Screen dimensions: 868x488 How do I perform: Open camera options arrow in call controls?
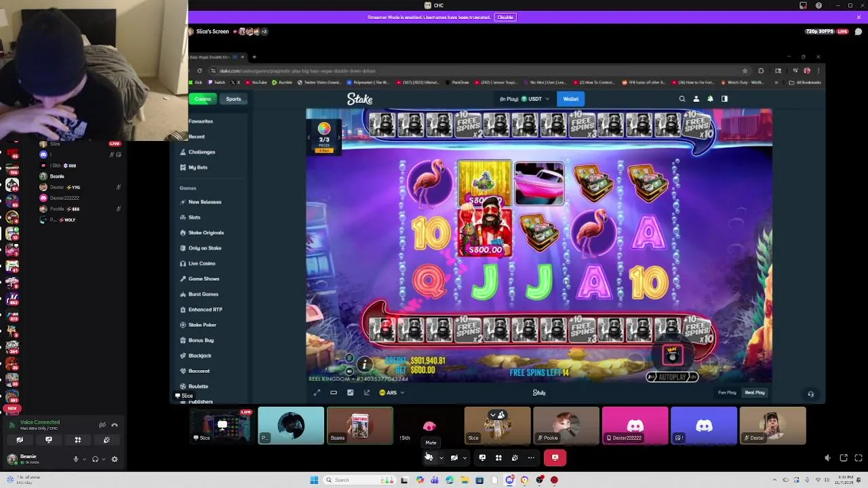coord(465,458)
